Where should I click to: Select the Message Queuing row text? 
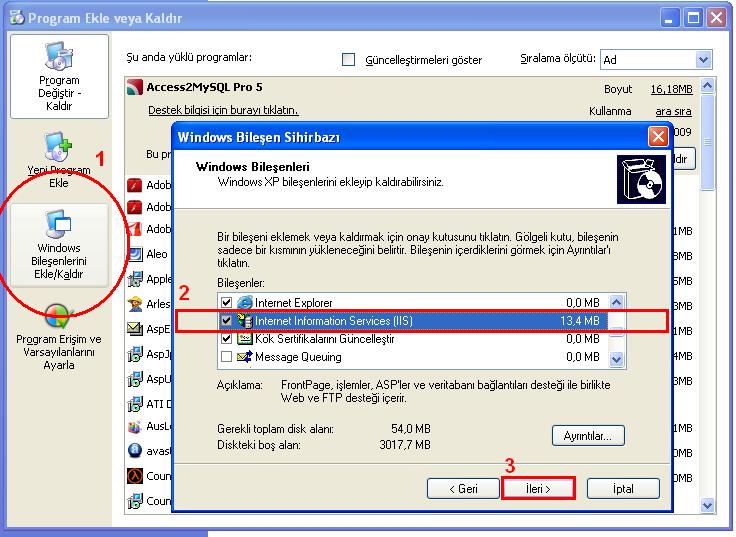pos(298,357)
